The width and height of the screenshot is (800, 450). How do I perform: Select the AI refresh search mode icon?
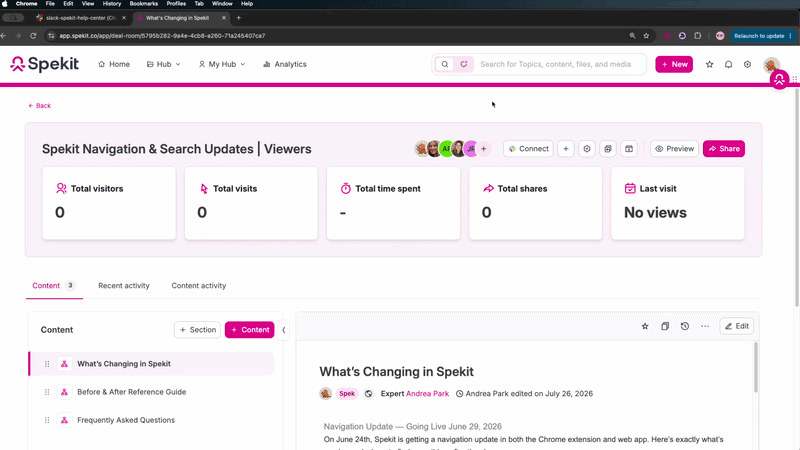pyautogui.click(x=464, y=64)
